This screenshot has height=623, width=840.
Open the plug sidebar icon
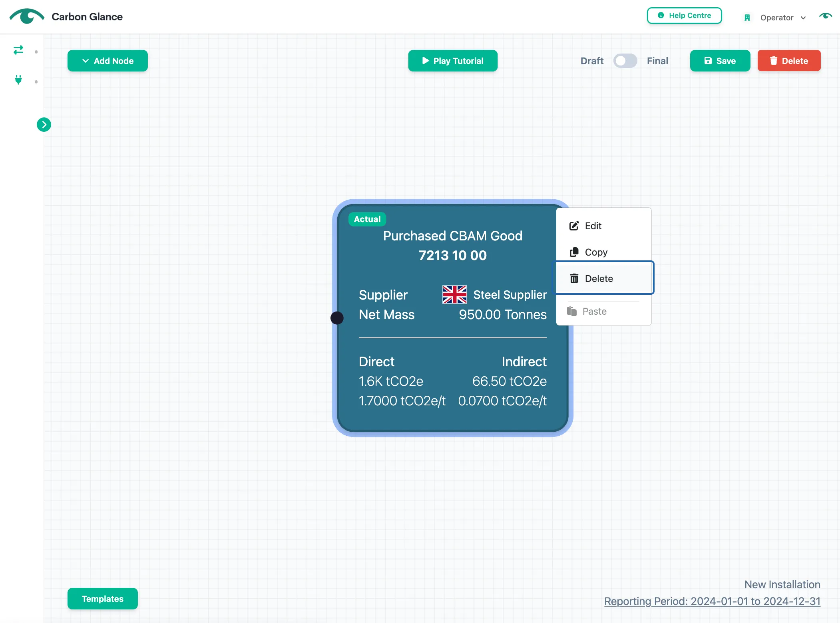(x=18, y=80)
